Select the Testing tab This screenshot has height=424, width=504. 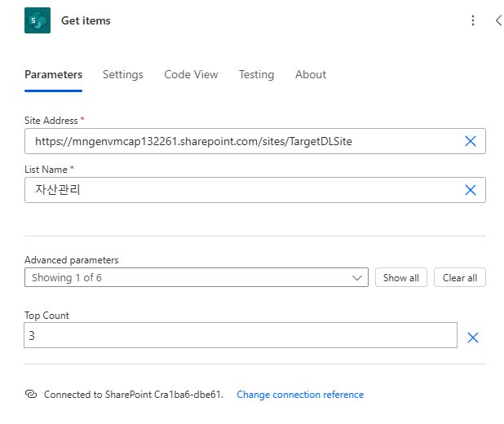click(x=256, y=74)
